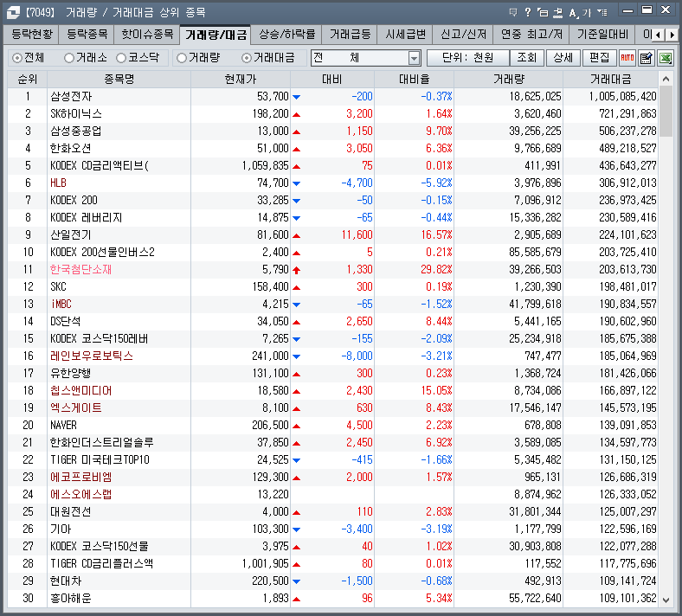Switch to 등락종목 tab
Screen dimensions: 682x616
click(x=87, y=35)
